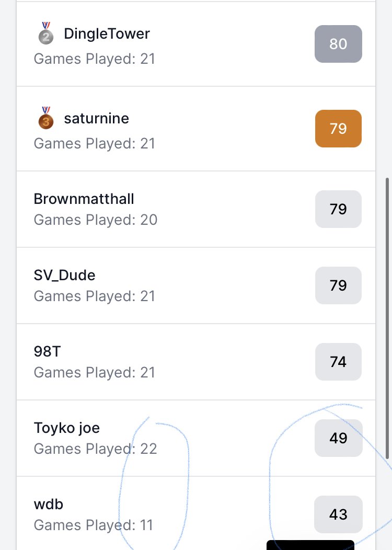
Task: Click the 74 score badge
Action: (338, 362)
